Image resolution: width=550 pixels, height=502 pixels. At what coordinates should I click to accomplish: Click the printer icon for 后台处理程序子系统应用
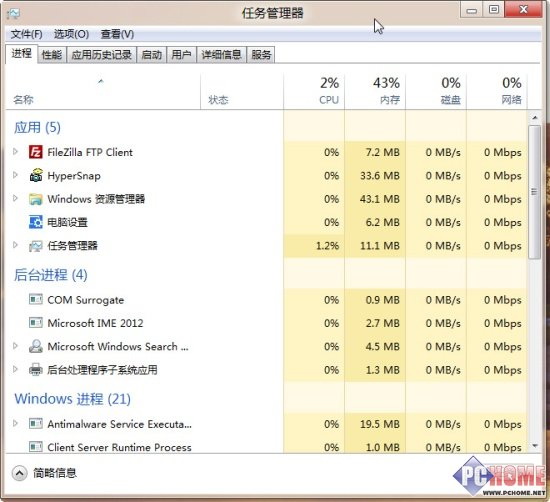tap(35, 369)
